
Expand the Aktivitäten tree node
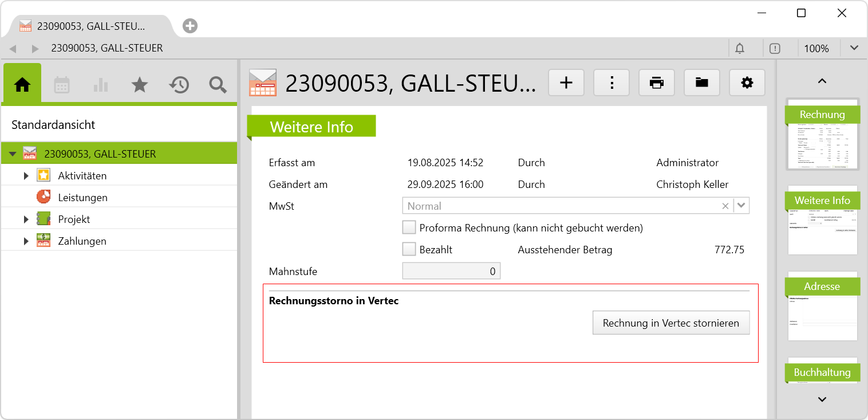click(x=26, y=176)
